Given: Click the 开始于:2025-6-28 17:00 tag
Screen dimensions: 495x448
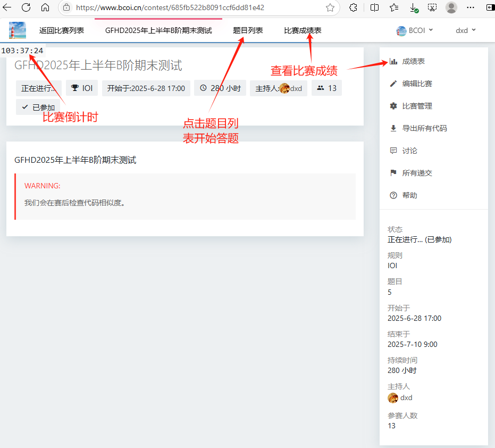Looking at the screenshot, I should [146, 88].
